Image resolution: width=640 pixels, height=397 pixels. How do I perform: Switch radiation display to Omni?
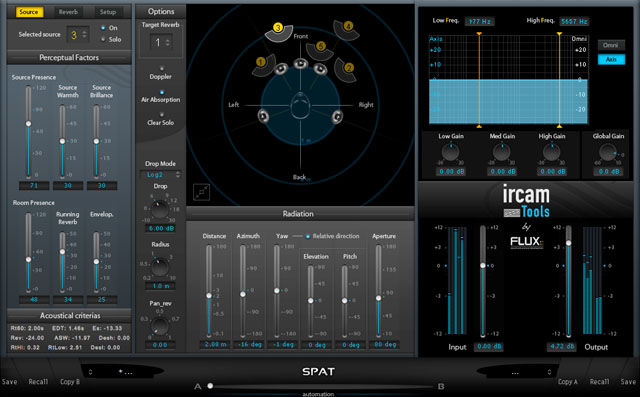(611, 45)
